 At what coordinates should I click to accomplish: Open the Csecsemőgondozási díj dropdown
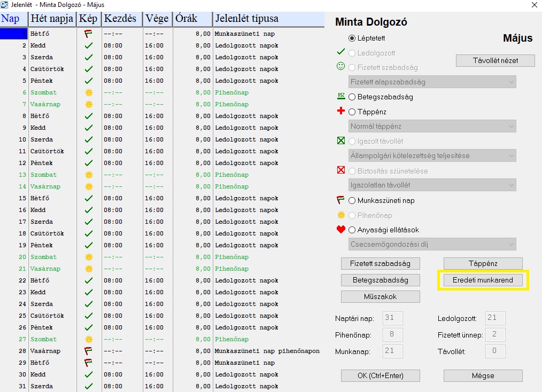[x=432, y=245]
